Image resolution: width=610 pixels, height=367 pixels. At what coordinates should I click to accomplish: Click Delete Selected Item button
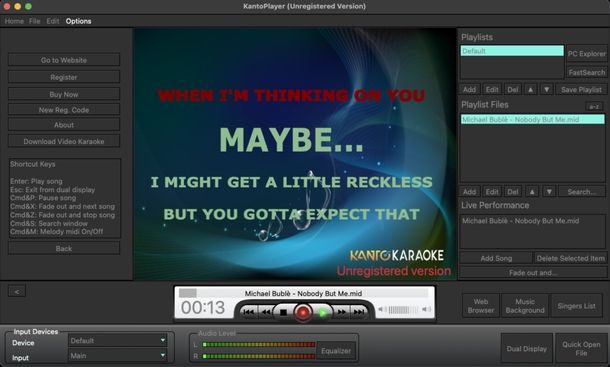pyautogui.click(x=570, y=258)
